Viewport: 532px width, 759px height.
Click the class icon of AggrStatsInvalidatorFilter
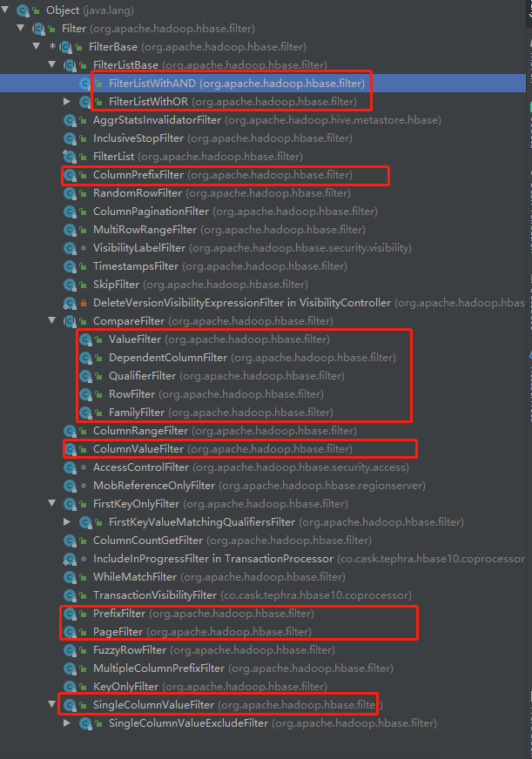click(71, 120)
